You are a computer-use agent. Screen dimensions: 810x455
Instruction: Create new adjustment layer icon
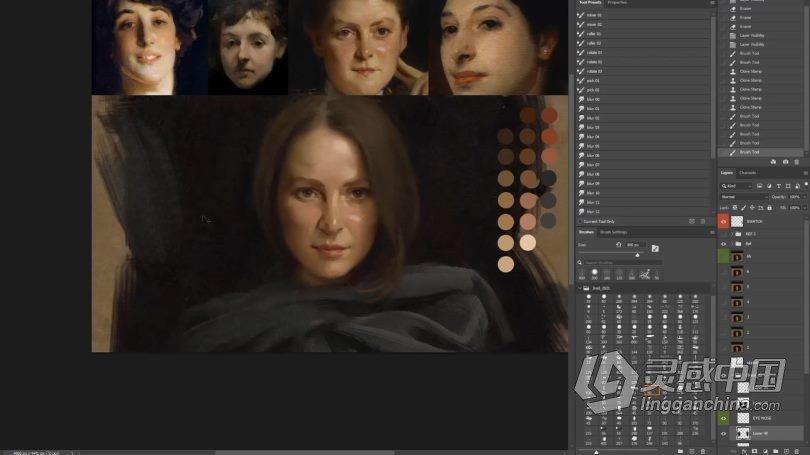click(765, 451)
